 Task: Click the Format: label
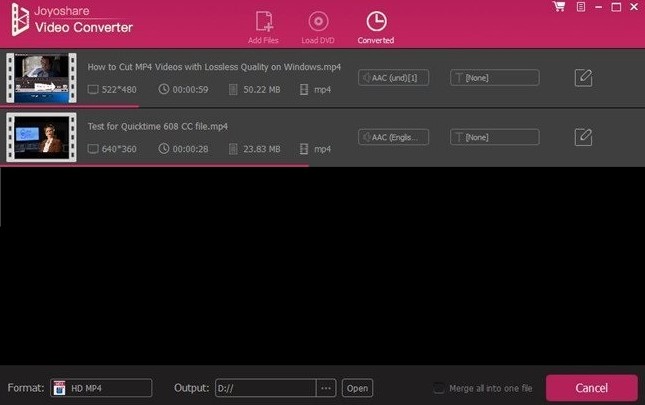pos(26,388)
